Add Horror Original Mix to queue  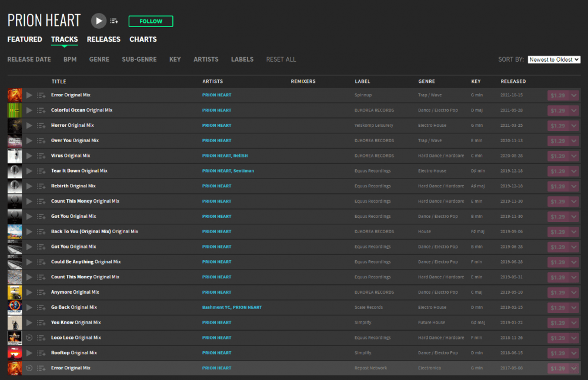41,126
